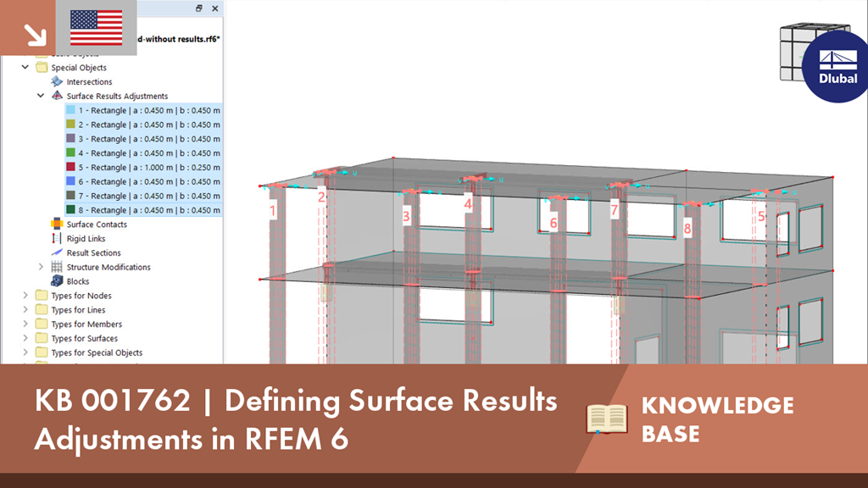Viewport: 868px width, 488px height.
Task: Click the Intersections icon in the tree
Action: 57,81
